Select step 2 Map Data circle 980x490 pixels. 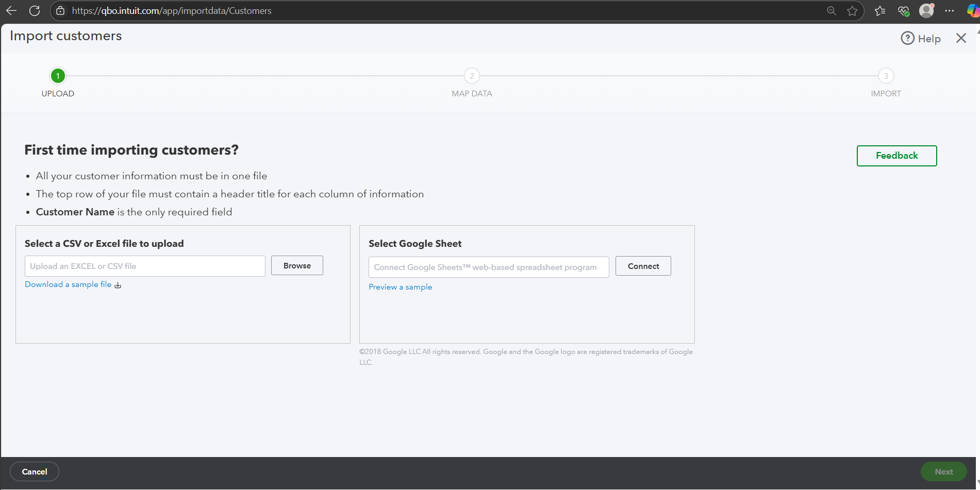[x=472, y=76]
